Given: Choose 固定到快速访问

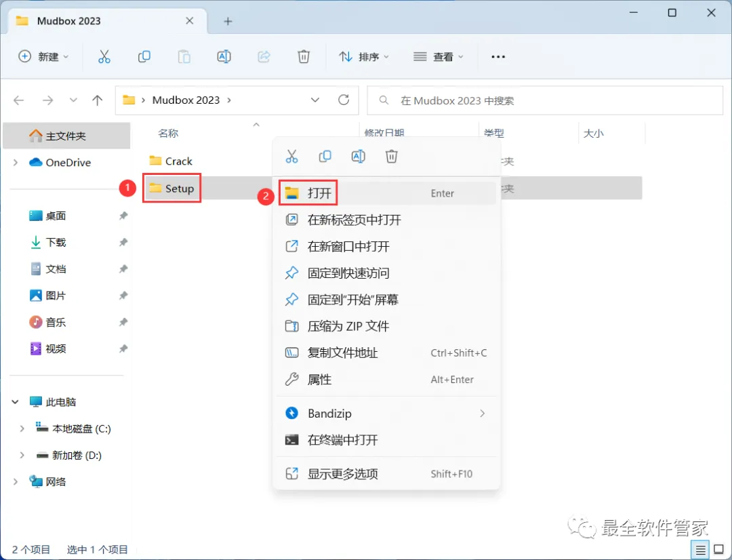Looking at the screenshot, I should click(386, 273).
